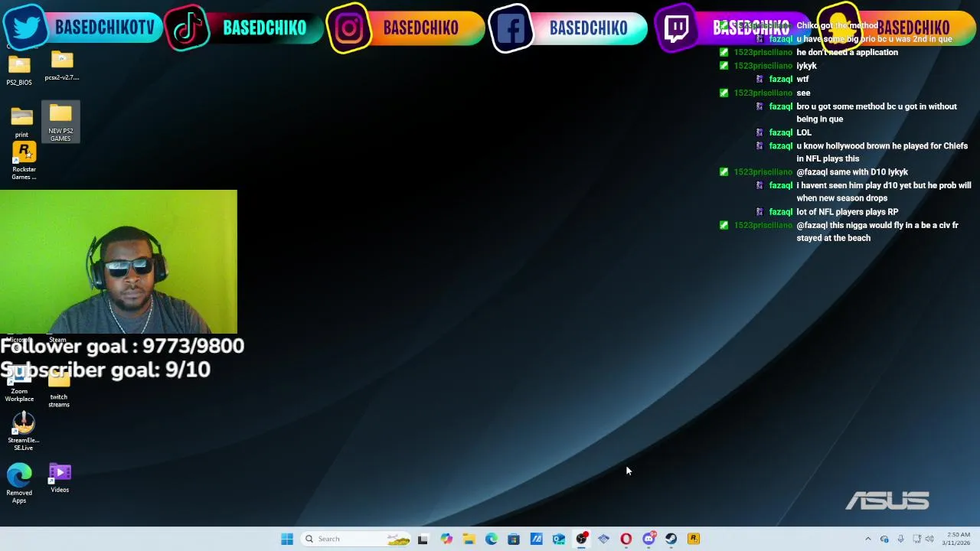Click chat message '@fazaql same with D10 iykyk'
Viewport: 980px width, 551px height.
tap(852, 172)
